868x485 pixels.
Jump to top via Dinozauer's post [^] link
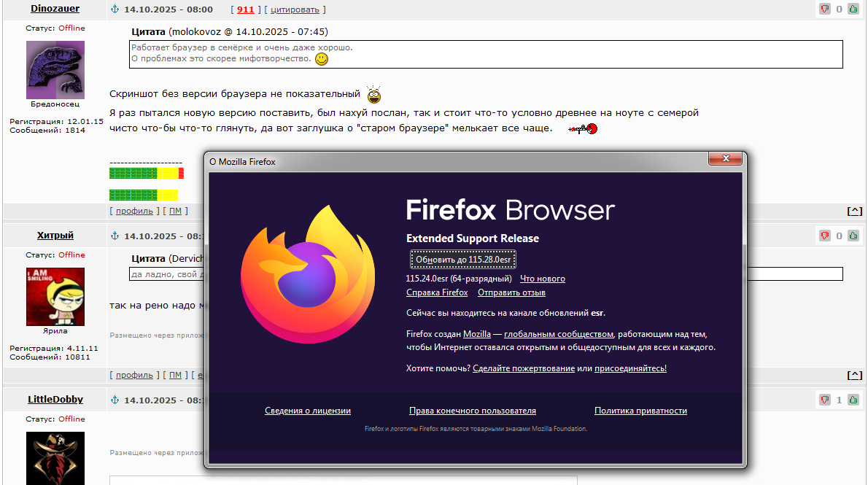click(854, 211)
